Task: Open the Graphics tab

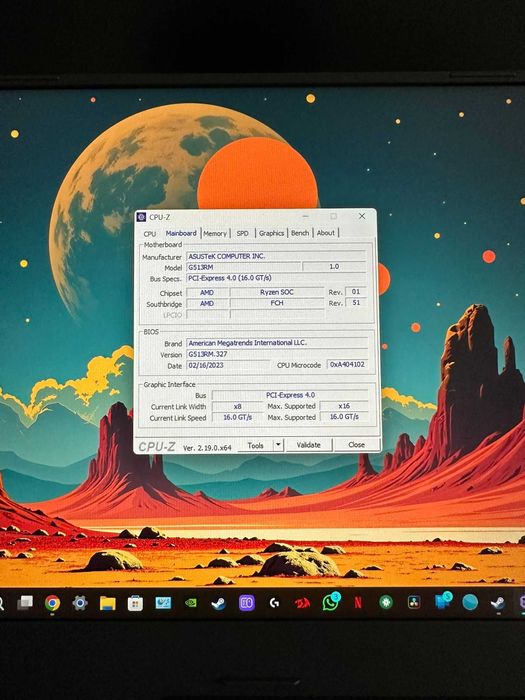Action: [x=271, y=233]
